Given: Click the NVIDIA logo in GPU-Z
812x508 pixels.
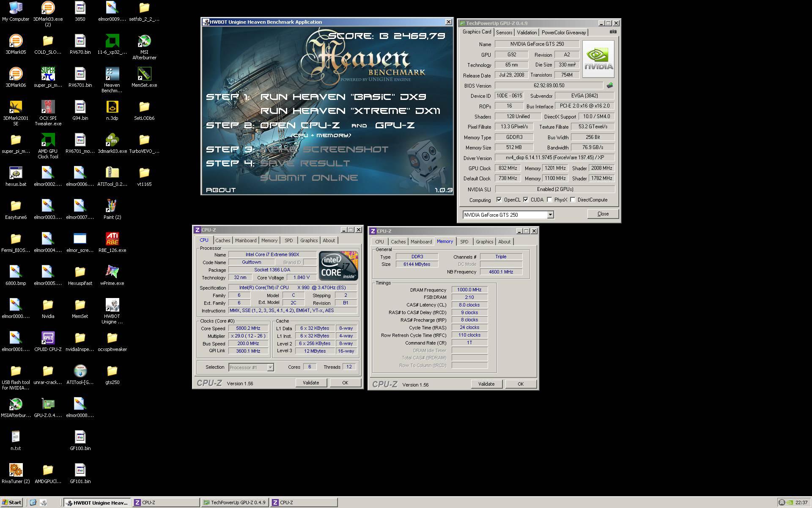Looking at the screenshot, I should tap(598, 59).
